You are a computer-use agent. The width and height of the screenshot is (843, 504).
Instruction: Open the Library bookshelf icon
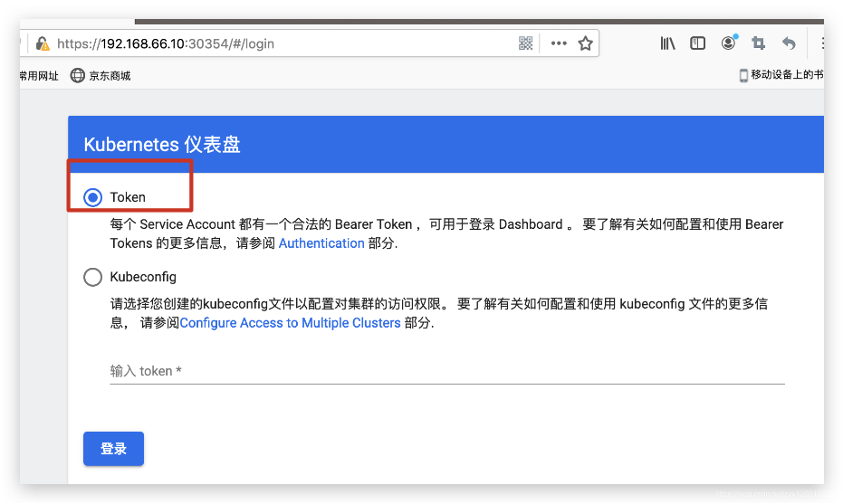pos(667,43)
